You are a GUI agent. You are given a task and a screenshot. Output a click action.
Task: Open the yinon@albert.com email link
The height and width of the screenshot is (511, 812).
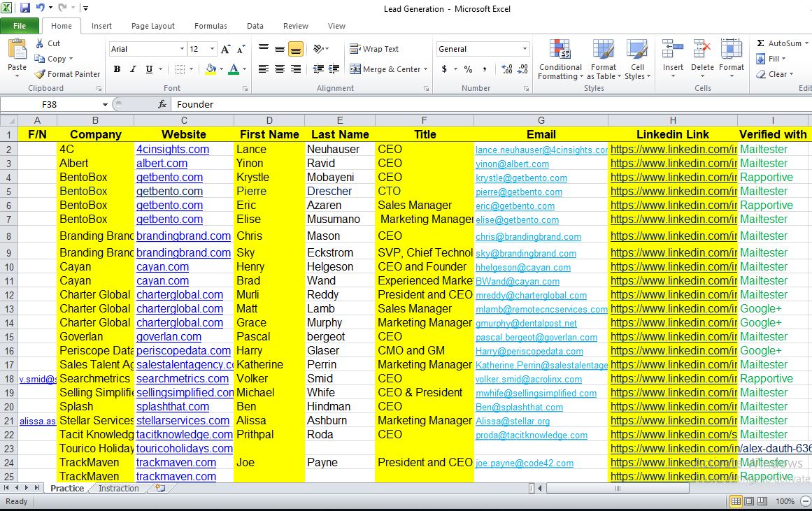tap(512, 164)
